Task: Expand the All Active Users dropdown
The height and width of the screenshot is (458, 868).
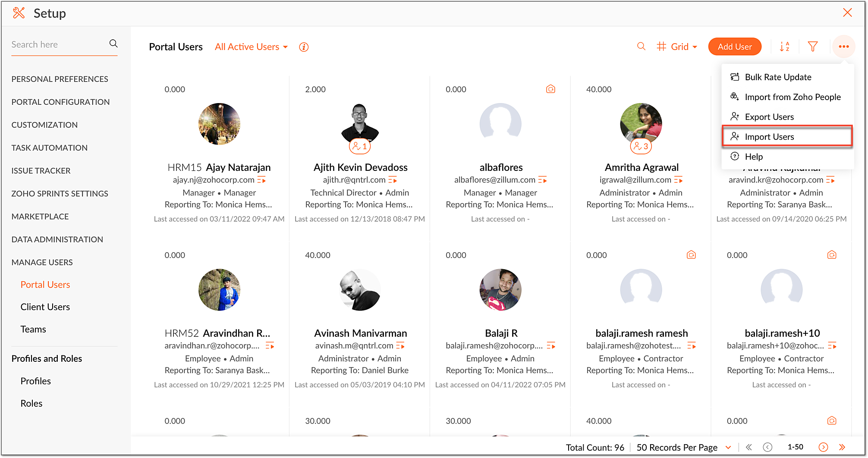Action: (x=251, y=47)
